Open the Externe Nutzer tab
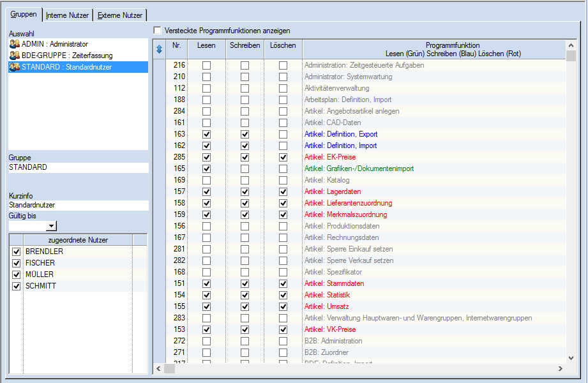 [120, 15]
